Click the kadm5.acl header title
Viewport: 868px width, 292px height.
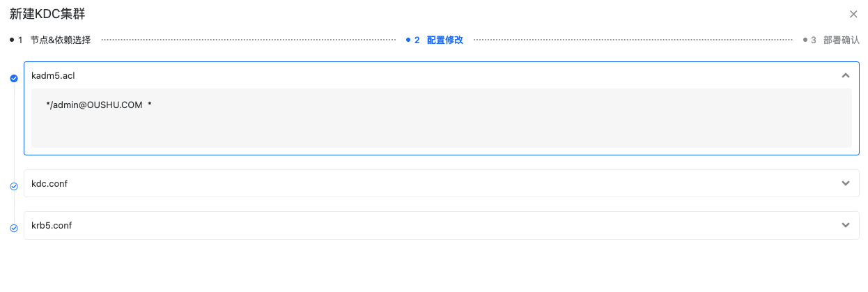[53, 75]
